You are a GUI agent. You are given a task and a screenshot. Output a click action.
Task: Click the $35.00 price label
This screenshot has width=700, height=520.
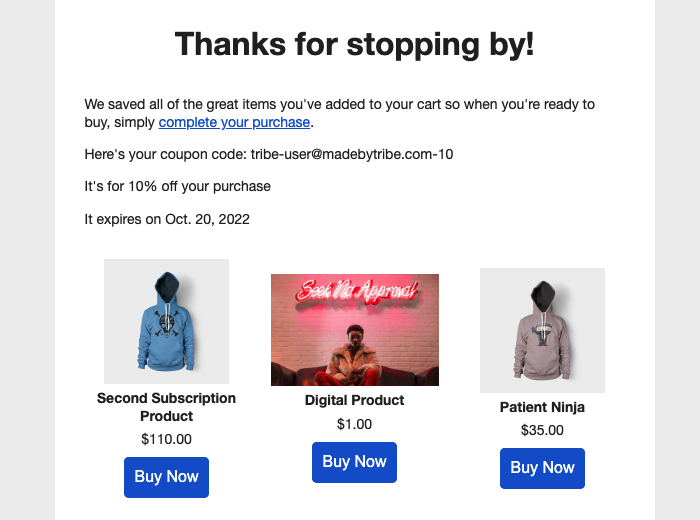tap(542, 430)
